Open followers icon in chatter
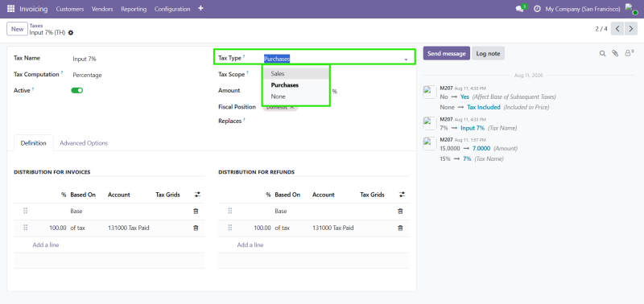Screen dimensions: 644x304 pos(629,53)
